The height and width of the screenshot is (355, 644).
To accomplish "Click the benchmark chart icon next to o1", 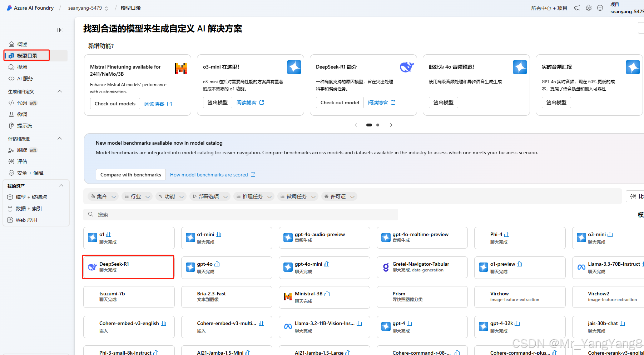I will coord(109,234).
